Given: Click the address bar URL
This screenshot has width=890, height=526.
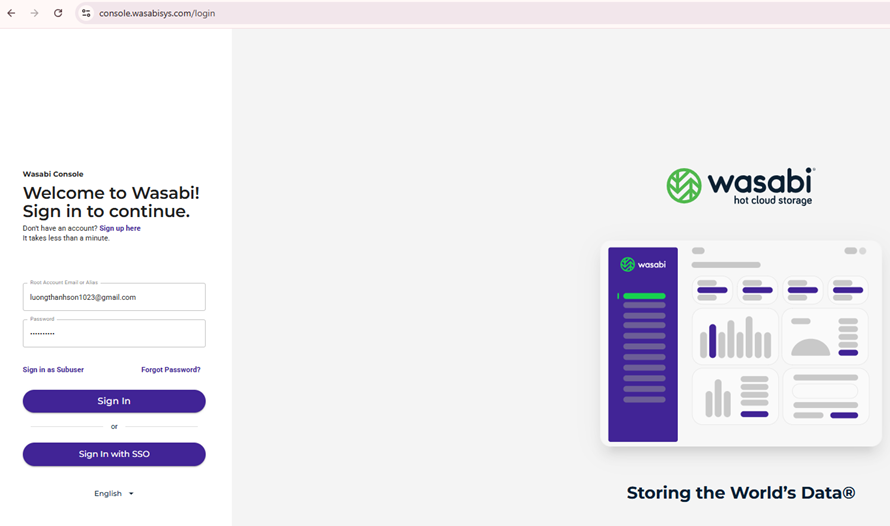Looking at the screenshot, I should [157, 13].
